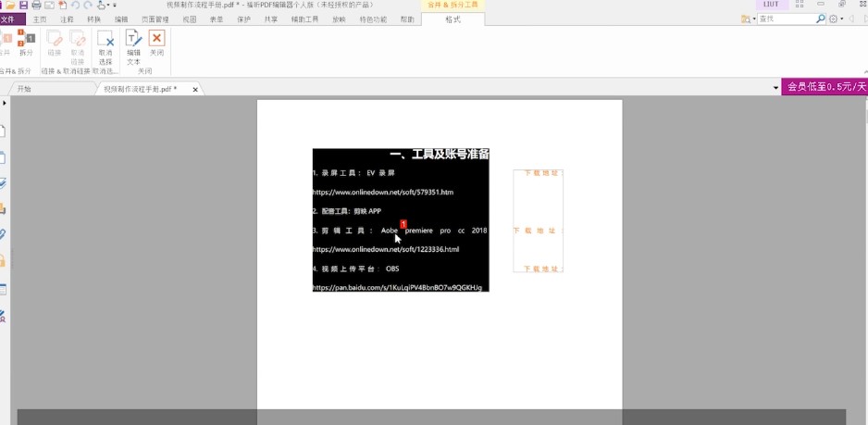Select the 格式 Format ribbon tab

pyautogui.click(x=453, y=19)
